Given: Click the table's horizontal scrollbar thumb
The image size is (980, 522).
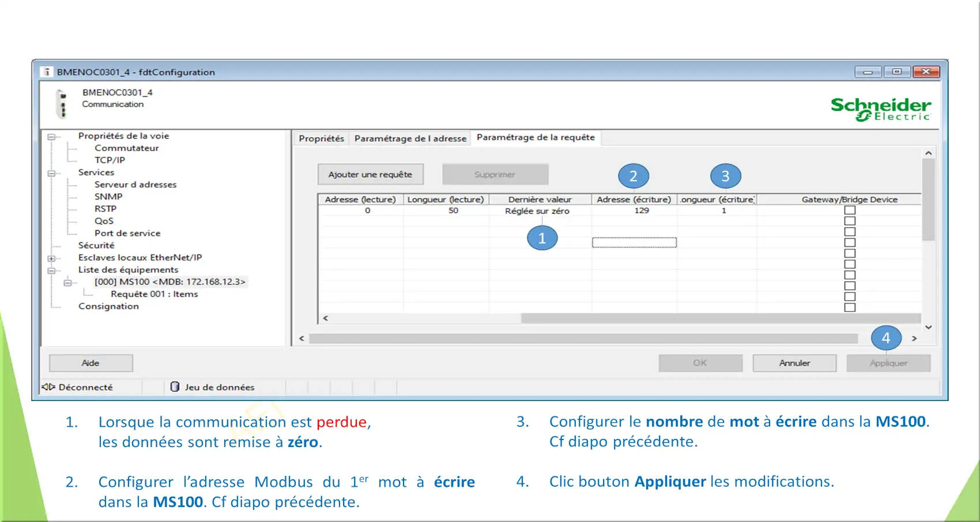Looking at the screenshot, I should coord(721,318).
